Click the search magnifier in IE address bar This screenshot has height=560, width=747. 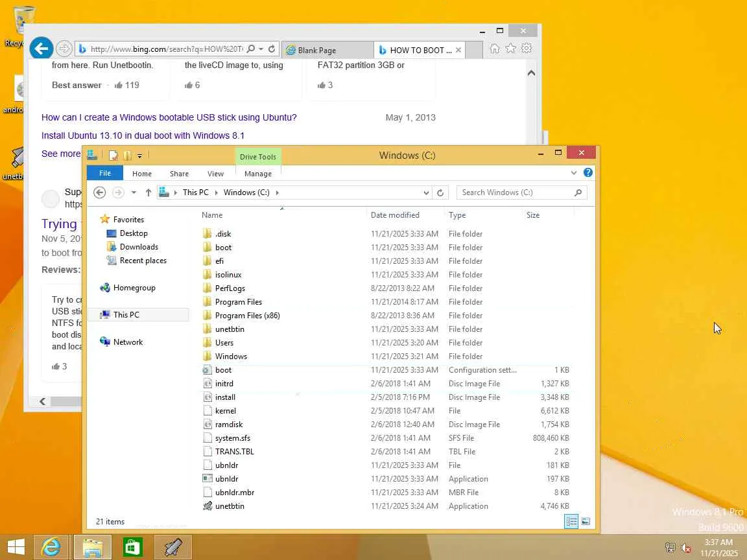click(251, 49)
